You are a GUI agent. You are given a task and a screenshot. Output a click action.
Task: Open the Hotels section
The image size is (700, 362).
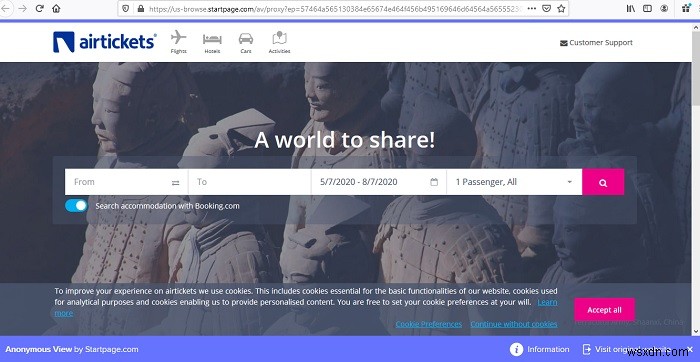coord(212,43)
